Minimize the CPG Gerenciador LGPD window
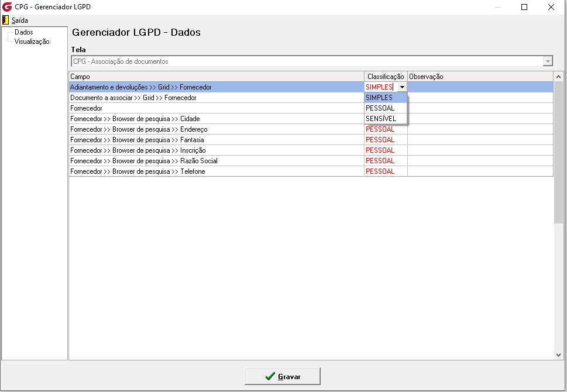Screen dimensions: 567x392 click(x=498, y=7)
